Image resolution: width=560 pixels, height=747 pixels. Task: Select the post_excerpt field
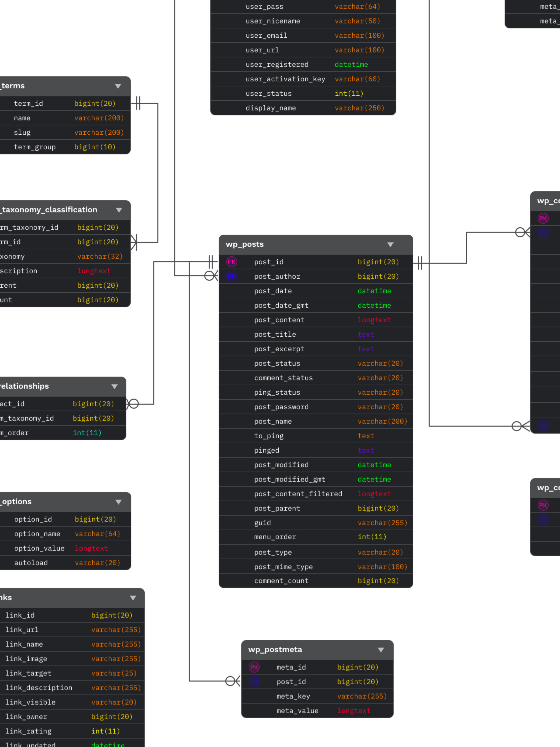(x=316, y=349)
